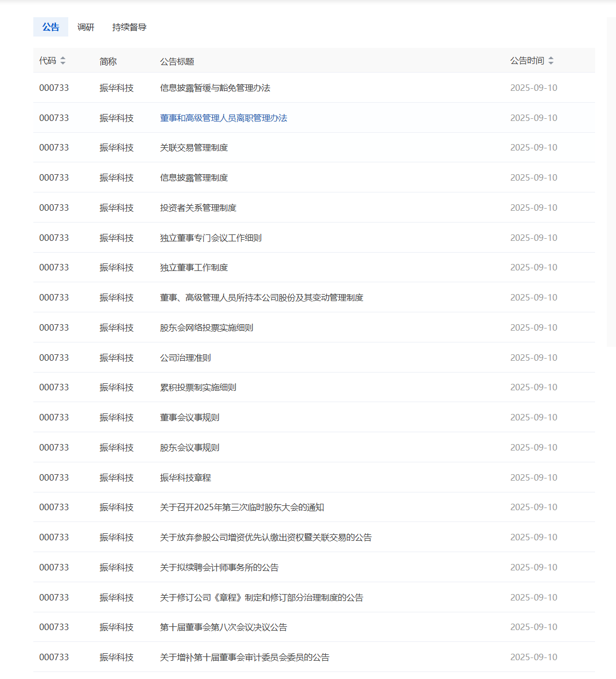This screenshot has width=616, height=679.
Task: Open 独立董事工作制度 announcement
Action: tap(194, 267)
